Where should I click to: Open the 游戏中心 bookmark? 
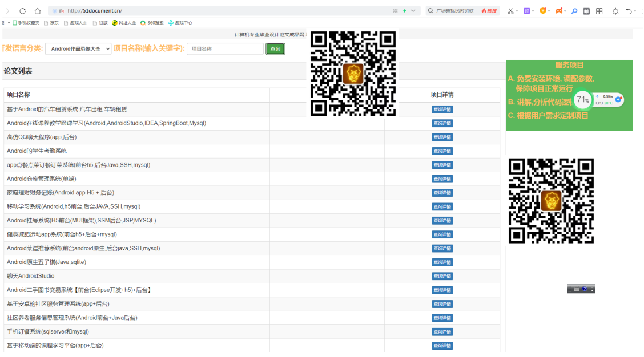[180, 23]
